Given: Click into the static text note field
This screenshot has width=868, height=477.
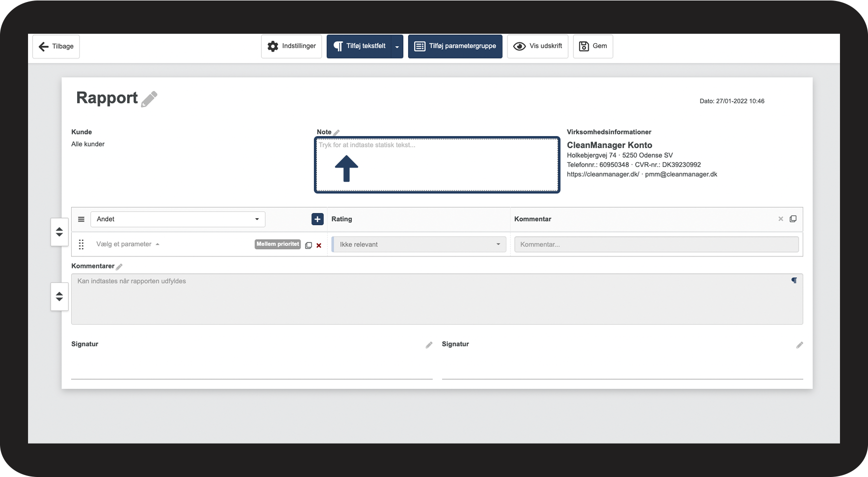Looking at the screenshot, I should [x=437, y=165].
